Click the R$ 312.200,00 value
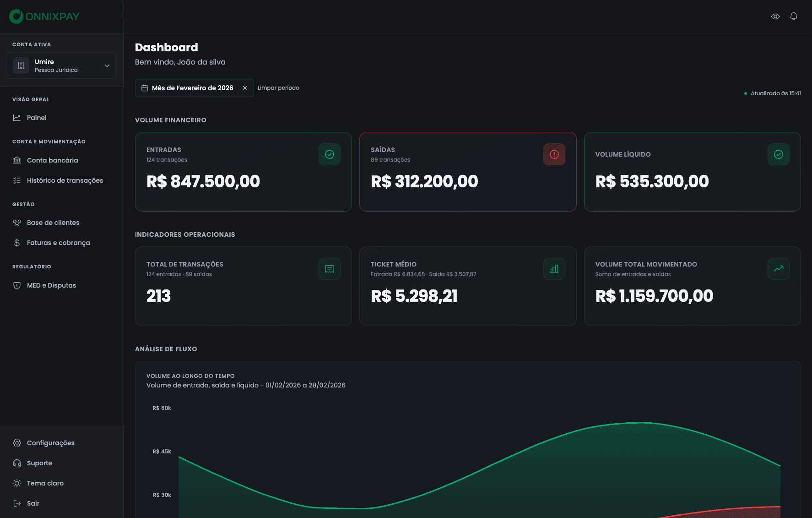812x518 pixels. click(x=424, y=181)
